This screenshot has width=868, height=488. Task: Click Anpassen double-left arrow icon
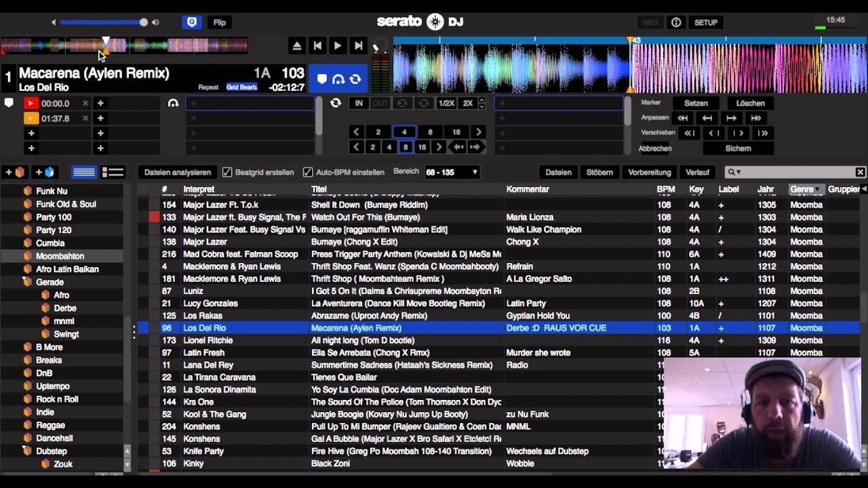click(683, 118)
